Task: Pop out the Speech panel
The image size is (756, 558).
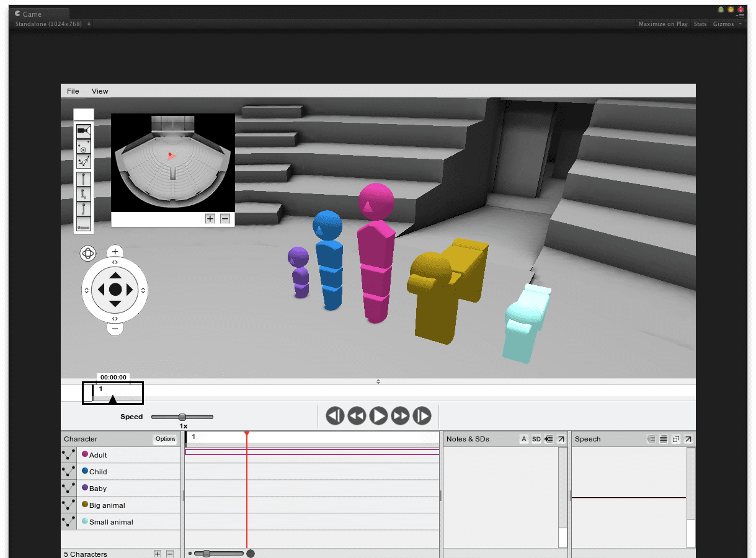Action: [688, 439]
